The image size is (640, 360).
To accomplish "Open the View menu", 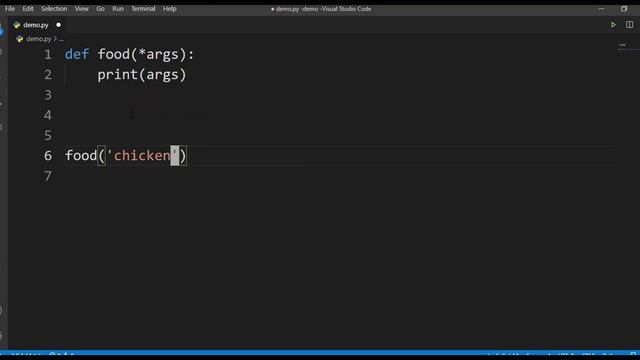I will [82, 9].
